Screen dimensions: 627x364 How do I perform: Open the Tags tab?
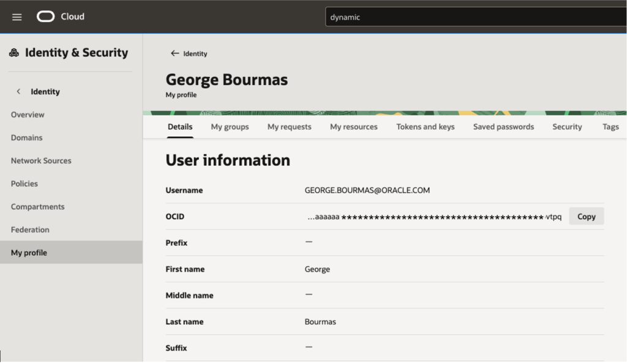point(610,127)
